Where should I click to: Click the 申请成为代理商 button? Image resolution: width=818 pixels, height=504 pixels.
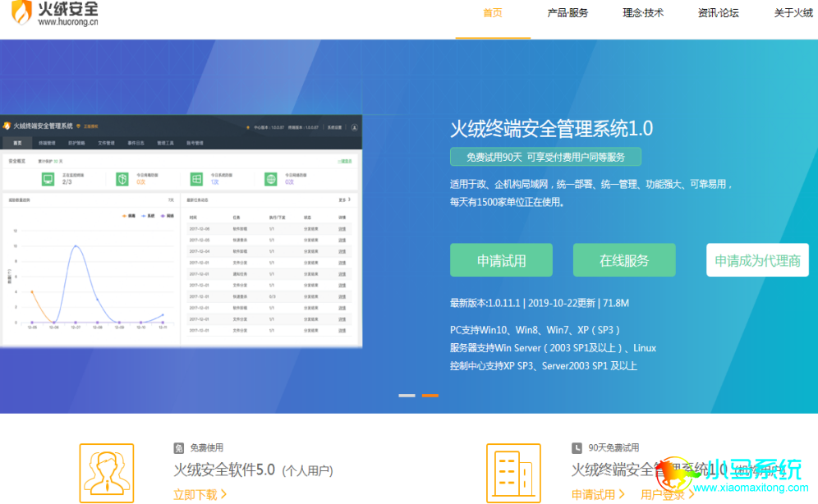pos(757,260)
